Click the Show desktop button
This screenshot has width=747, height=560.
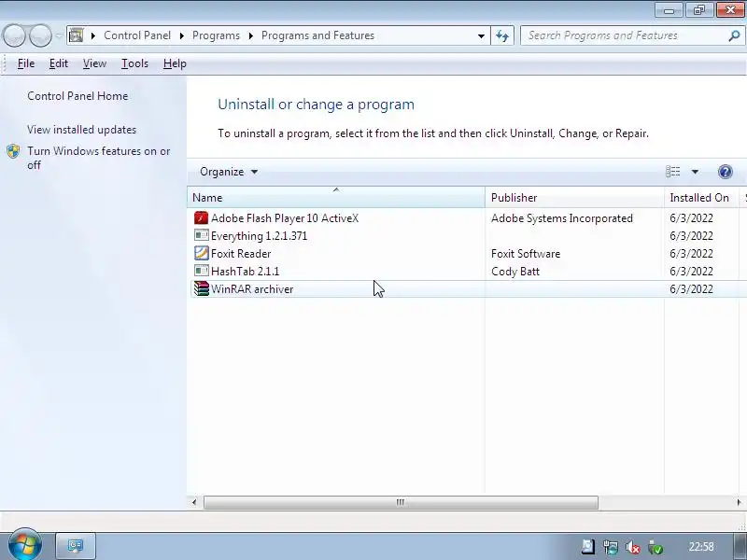[x=740, y=546]
